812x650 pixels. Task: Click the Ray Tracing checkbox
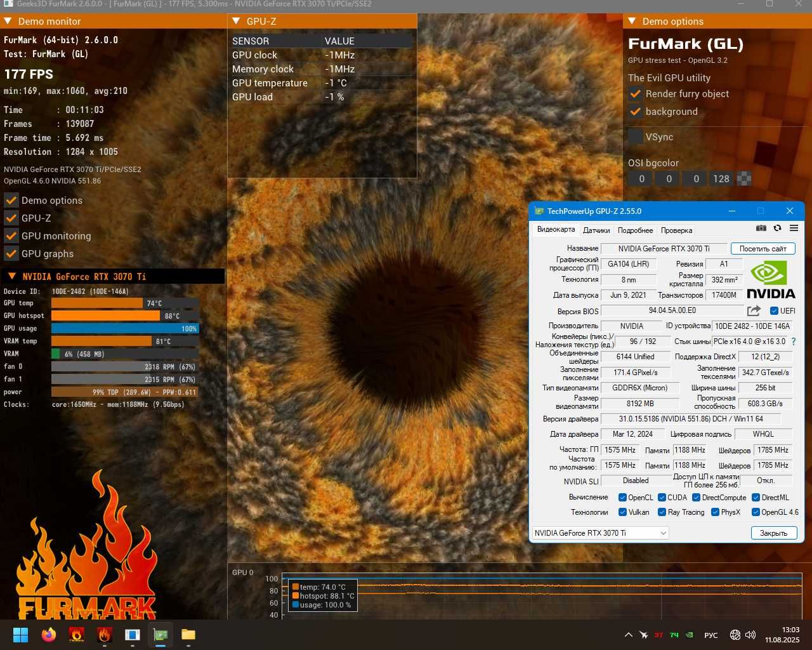coord(662,512)
